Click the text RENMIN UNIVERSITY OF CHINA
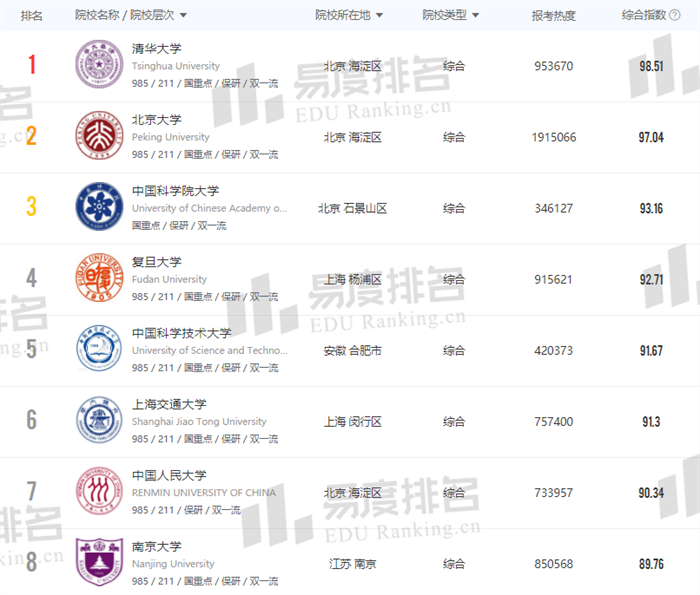Viewport: 700px width, 595px height. [204, 493]
